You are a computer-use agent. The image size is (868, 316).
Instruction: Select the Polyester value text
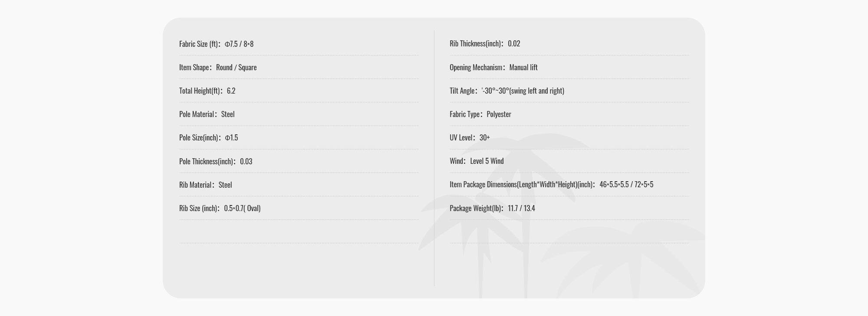[499, 114]
